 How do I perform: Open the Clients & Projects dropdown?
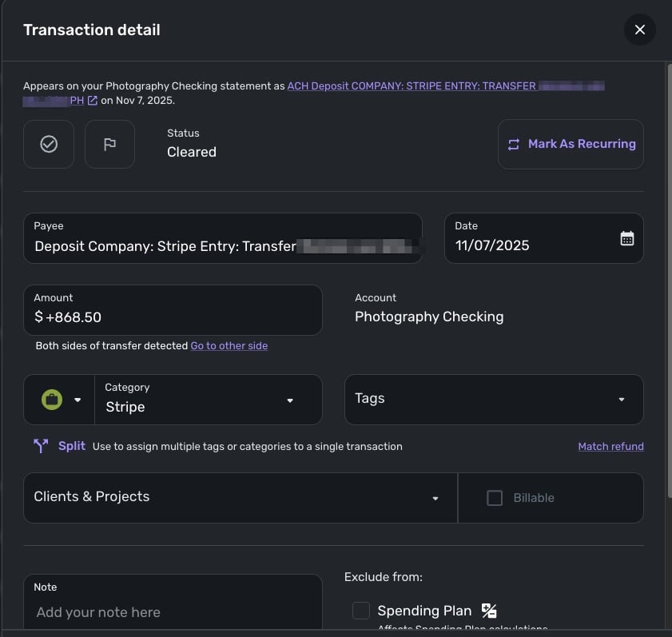[435, 498]
